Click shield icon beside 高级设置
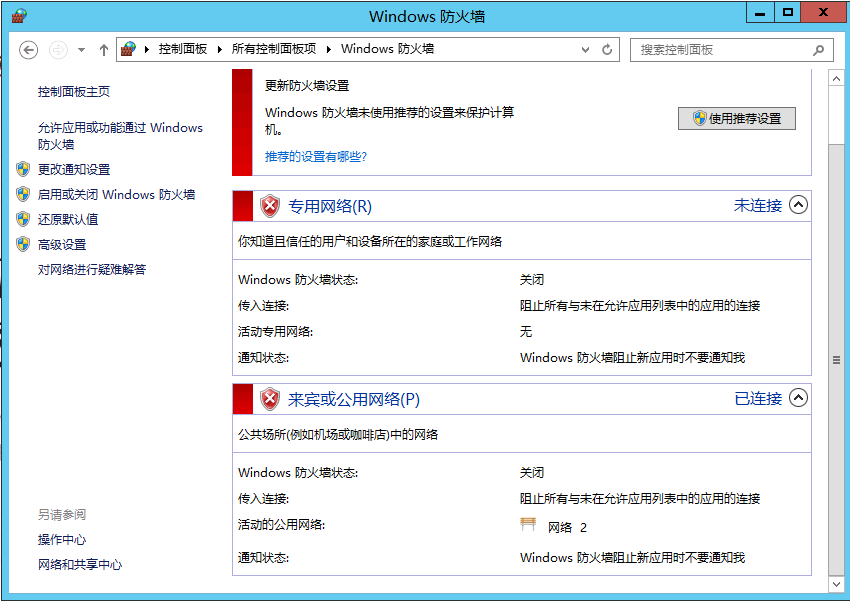Image resolution: width=850 pixels, height=601 pixels. tap(23, 244)
